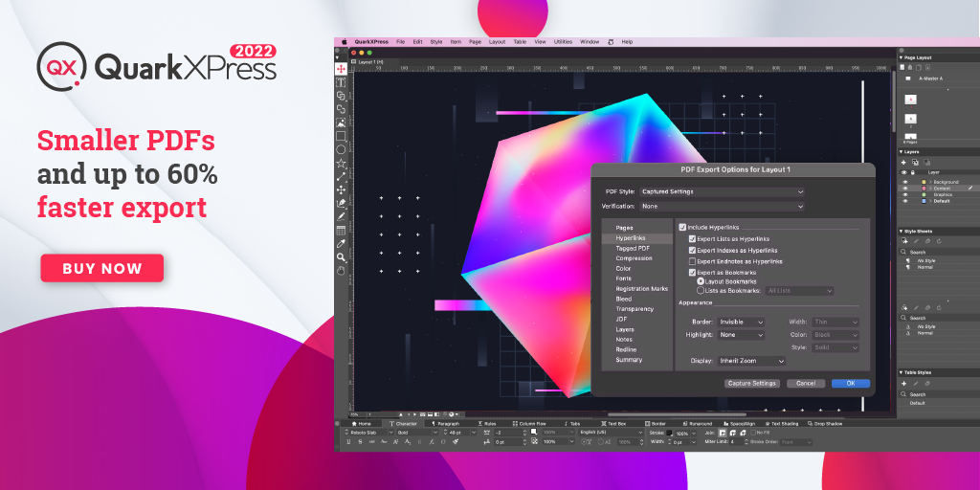The image size is (980, 490).
Task: Toggle Export Indexes as Hyperlinks
Action: click(x=692, y=250)
